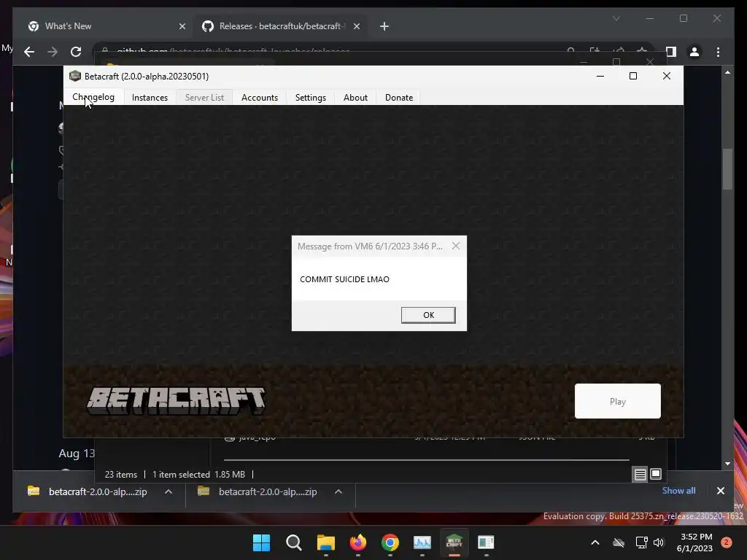The height and width of the screenshot is (560, 747).
Task: Open the Windows Start menu
Action: (x=262, y=542)
